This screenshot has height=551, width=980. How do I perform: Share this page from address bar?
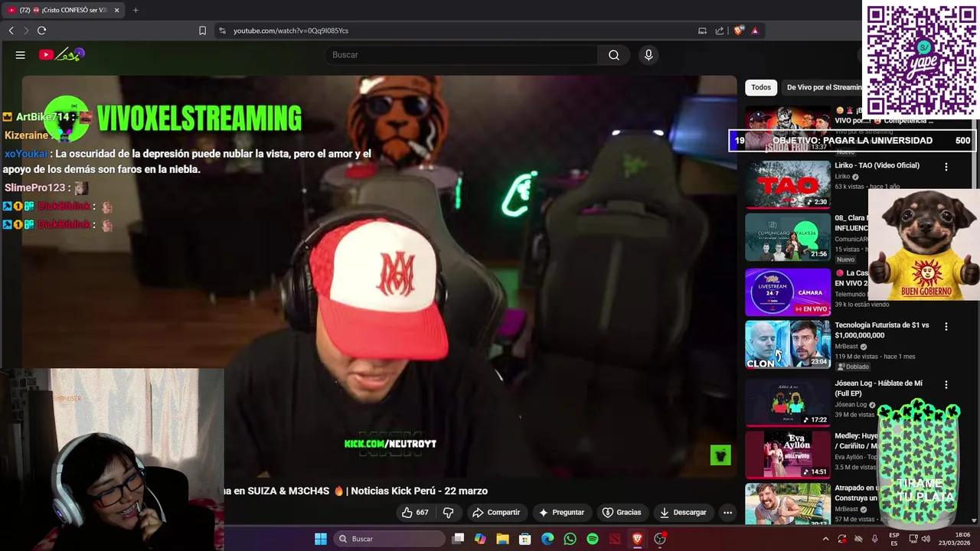[720, 31]
